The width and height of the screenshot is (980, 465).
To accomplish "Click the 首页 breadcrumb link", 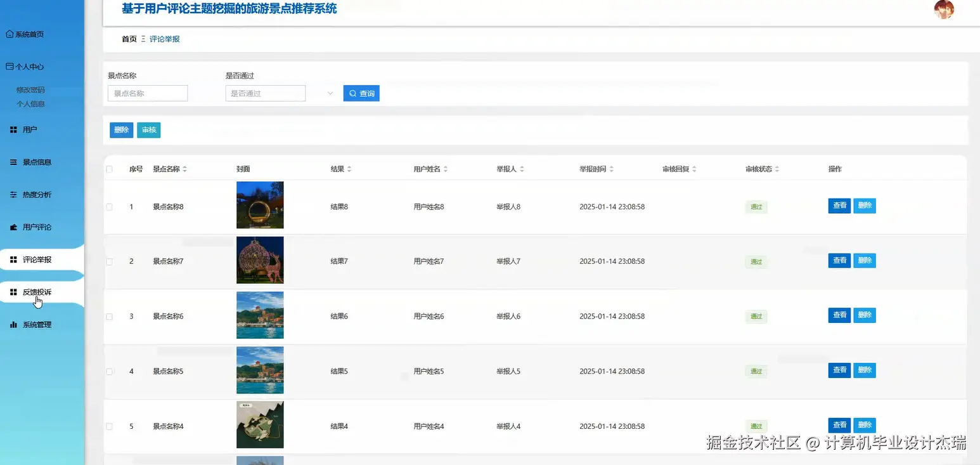I will click(x=129, y=39).
